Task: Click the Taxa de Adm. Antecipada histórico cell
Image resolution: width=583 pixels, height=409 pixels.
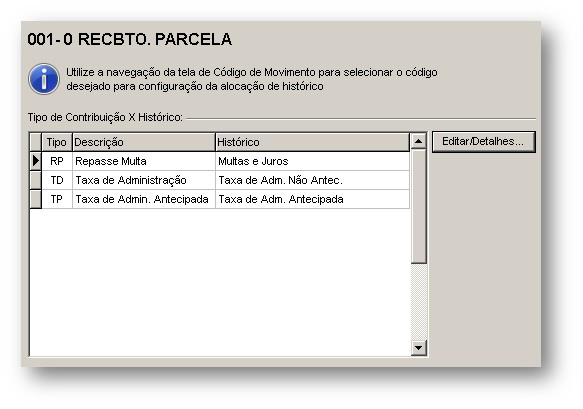Action: 312,199
